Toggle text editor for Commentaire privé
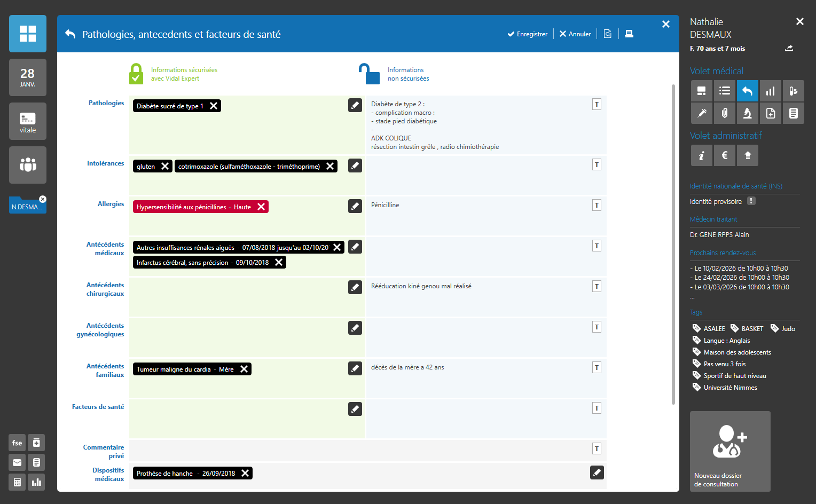Image resolution: width=816 pixels, height=504 pixels. point(597,449)
